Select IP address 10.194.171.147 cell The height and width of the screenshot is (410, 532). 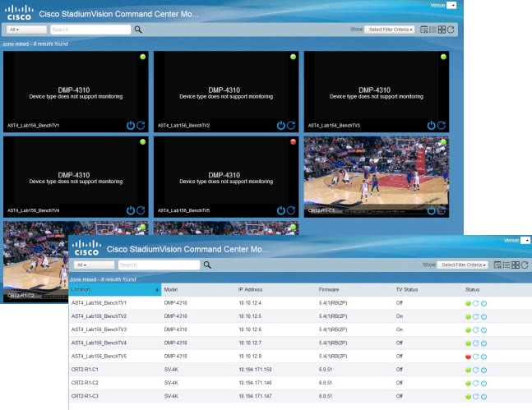click(255, 396)
